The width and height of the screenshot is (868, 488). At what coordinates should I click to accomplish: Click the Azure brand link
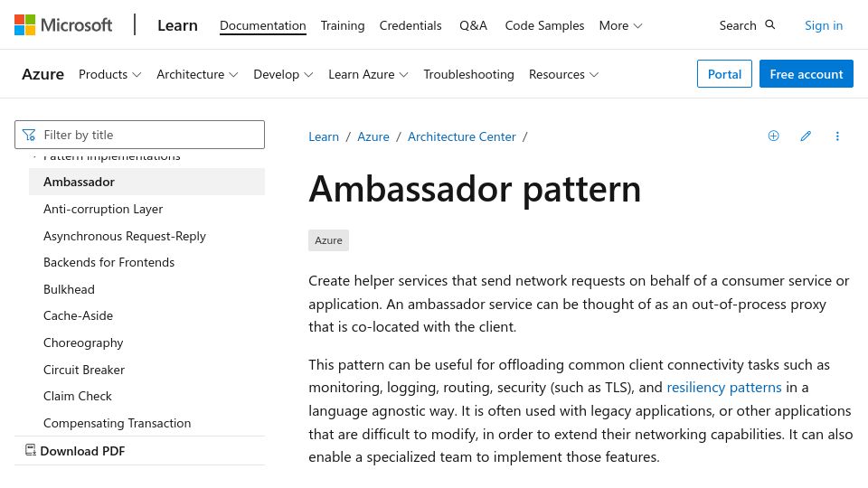(42, 74)
